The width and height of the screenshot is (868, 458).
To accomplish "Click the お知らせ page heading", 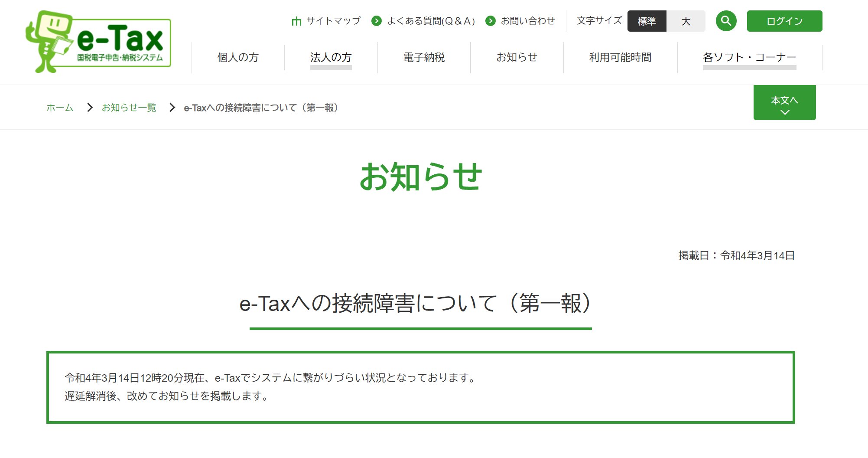I will pos(421,177).
